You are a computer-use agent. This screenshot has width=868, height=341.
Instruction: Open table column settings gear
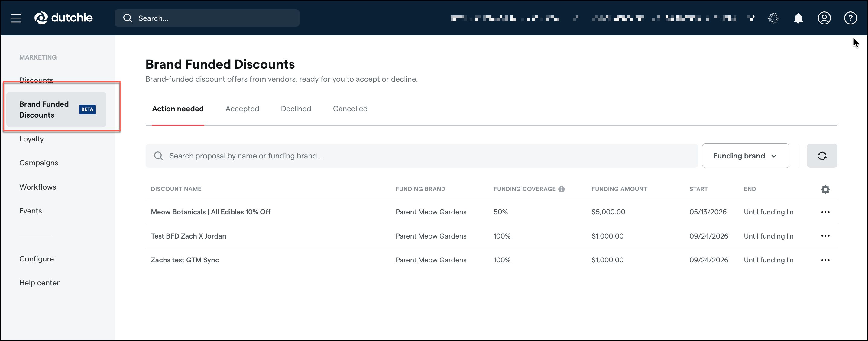[825, 189]
